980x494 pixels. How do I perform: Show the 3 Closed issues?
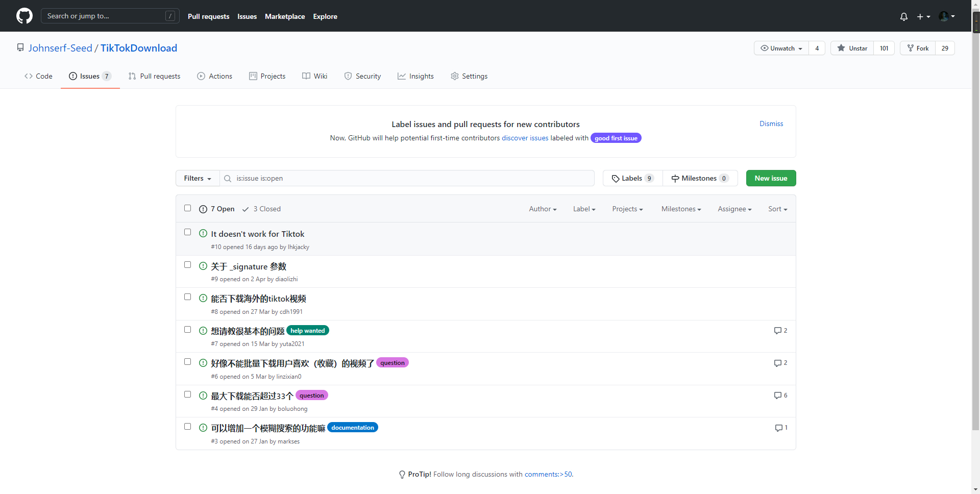coord(261,209)
